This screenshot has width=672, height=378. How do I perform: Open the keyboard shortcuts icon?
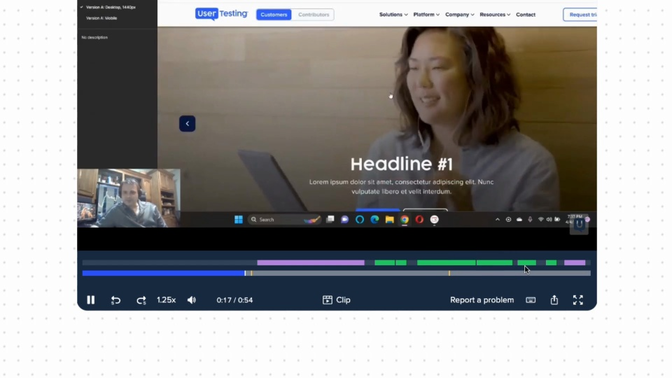531,300
